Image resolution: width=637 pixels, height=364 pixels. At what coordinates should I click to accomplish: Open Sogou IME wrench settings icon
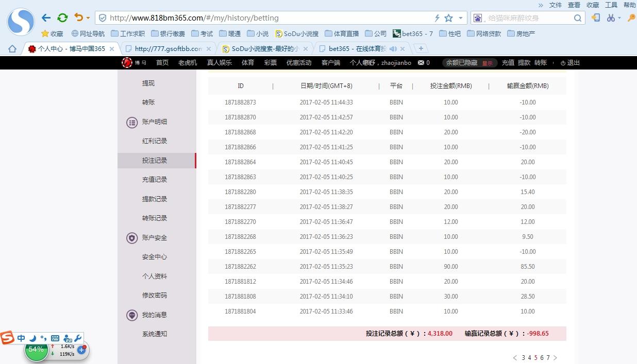click(x=78, y=338)
